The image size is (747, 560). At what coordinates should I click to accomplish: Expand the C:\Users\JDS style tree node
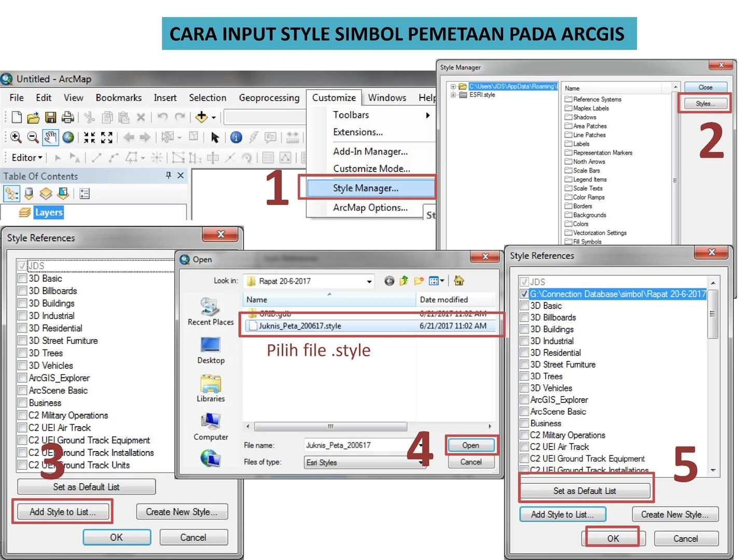(x=453, y=87)
